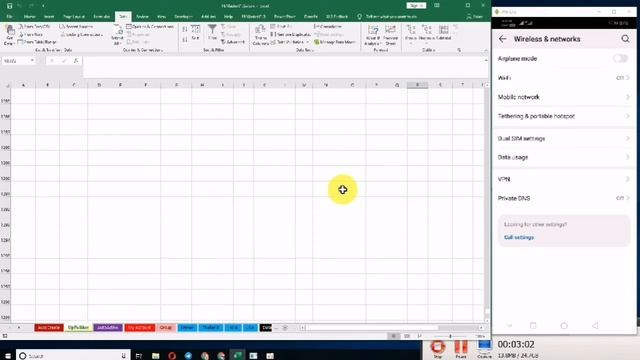Go back from Wireless & networks
The height and width of the screenshot is (360, 640).
[502, 39]
